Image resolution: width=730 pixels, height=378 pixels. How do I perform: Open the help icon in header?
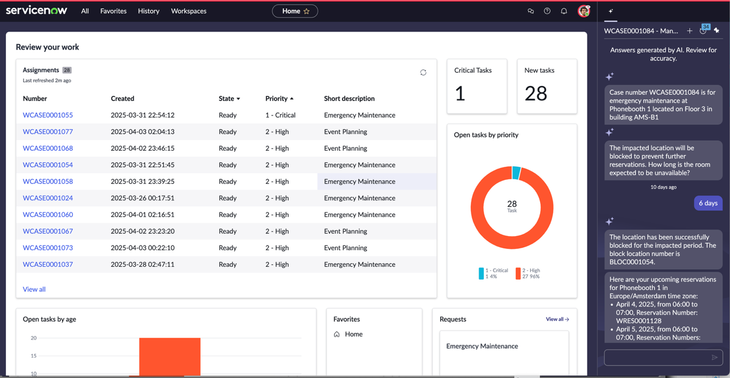tap(547, 11)
